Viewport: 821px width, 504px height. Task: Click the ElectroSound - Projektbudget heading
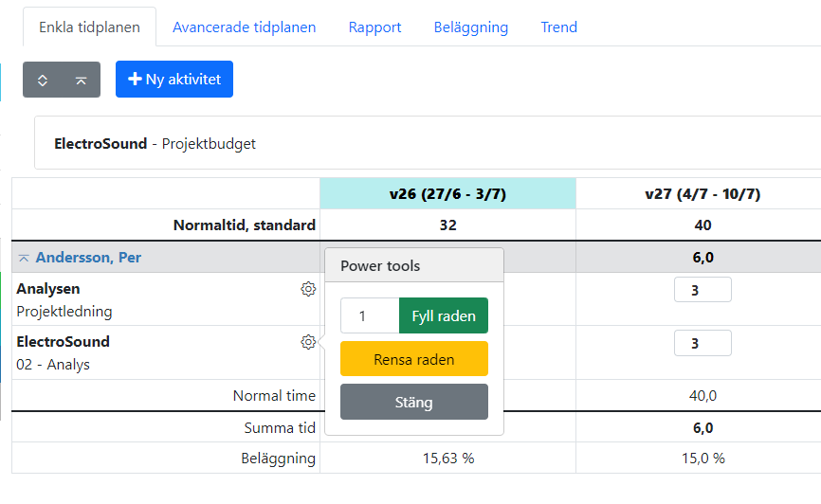pos(155,143)
